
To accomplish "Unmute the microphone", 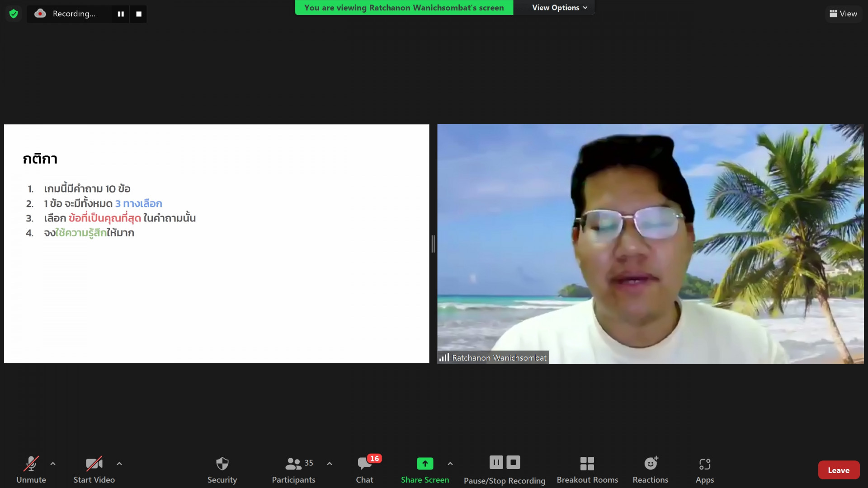I will click(31, 470).
